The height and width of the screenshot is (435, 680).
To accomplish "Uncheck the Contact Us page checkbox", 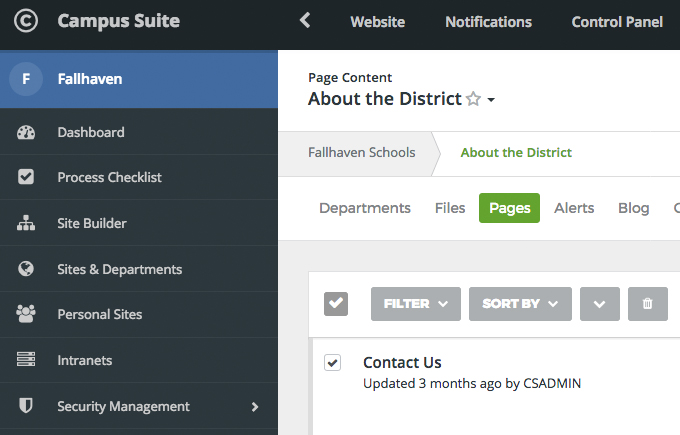I will pyautogui.click(x=333, y=363).
